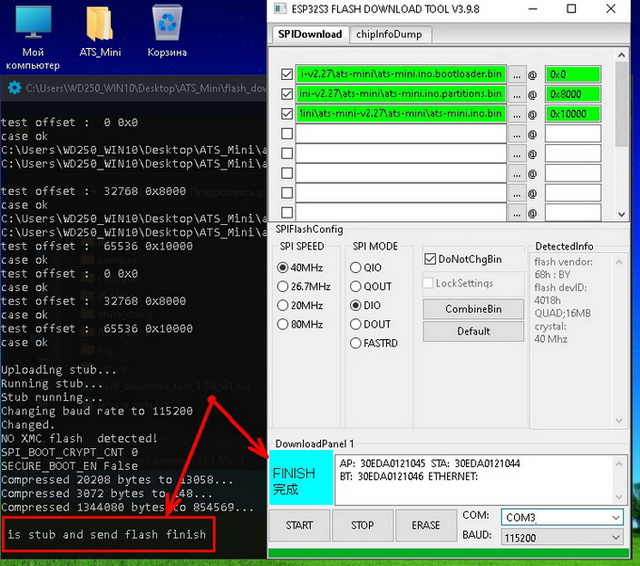The height and width of the screenshot is (566, 640).
Task: Click the console window gear icon
Action: [14, 87]
